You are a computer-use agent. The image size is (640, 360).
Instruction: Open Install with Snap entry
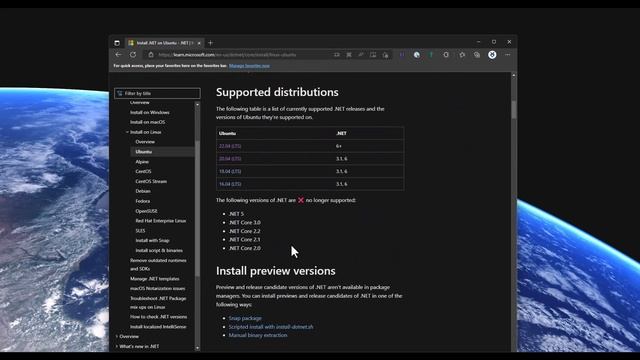[x=152, y=240]
